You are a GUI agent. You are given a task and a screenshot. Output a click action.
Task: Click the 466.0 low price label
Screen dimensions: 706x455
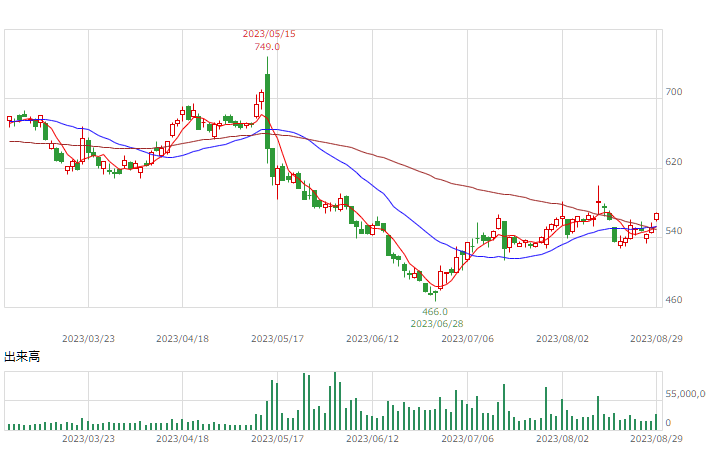click(x=435, y=311)
